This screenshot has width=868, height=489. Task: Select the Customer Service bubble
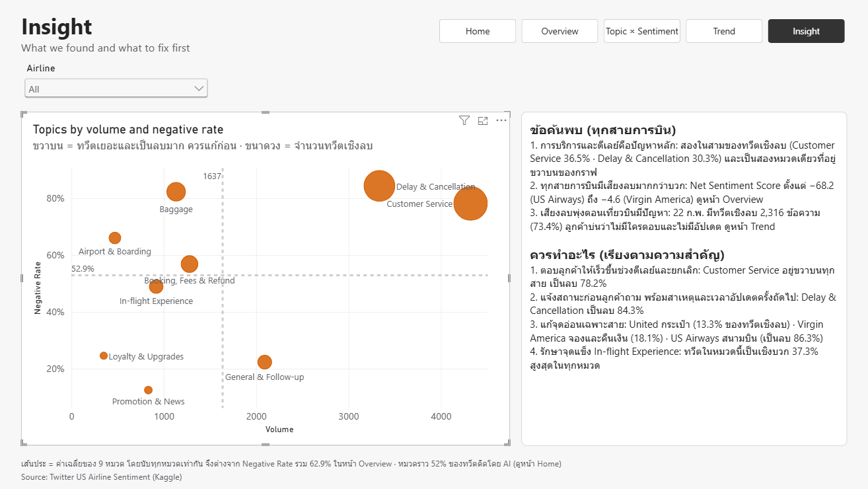coord(470,203)
